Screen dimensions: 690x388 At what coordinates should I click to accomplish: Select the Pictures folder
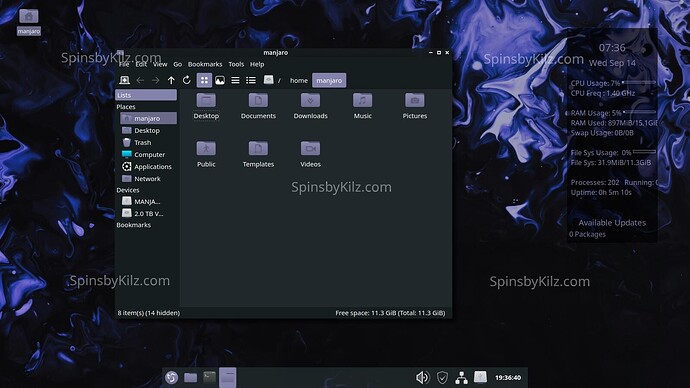(x=415, y=106)
